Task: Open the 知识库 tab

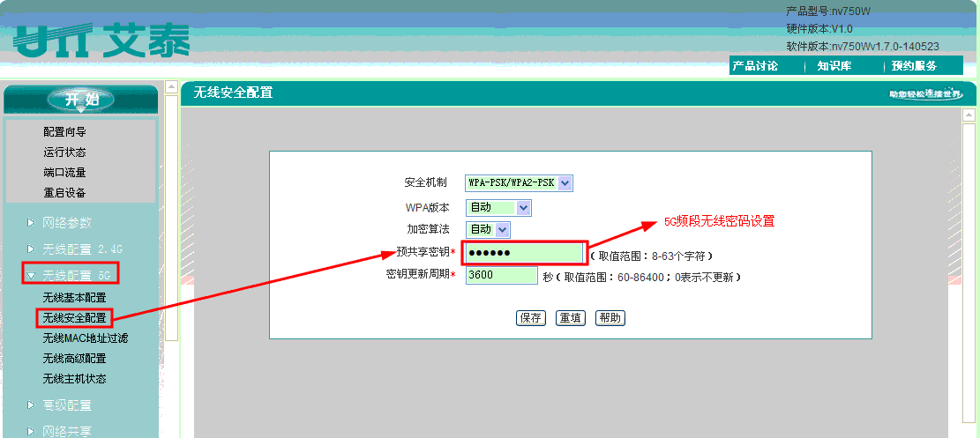Action: (x=834, y=66)
